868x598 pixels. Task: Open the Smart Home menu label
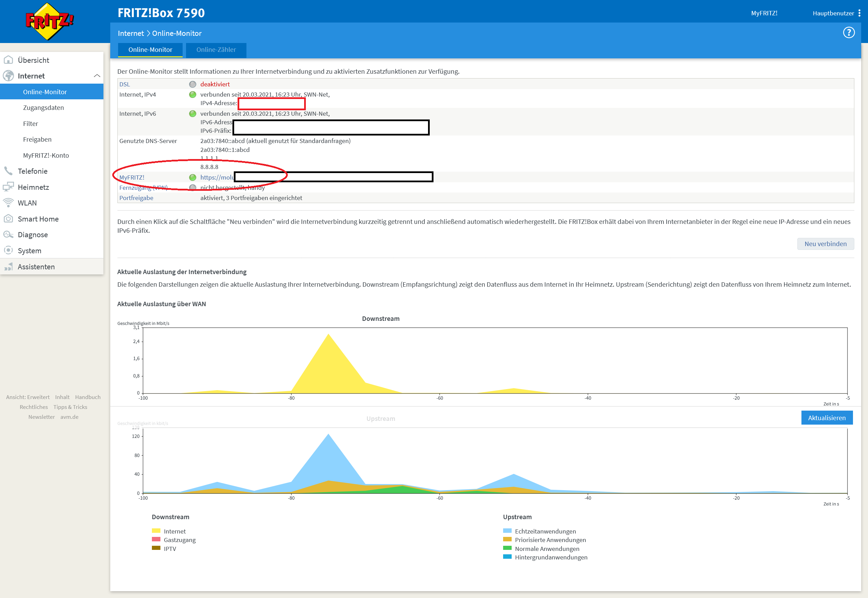[38, 219]
